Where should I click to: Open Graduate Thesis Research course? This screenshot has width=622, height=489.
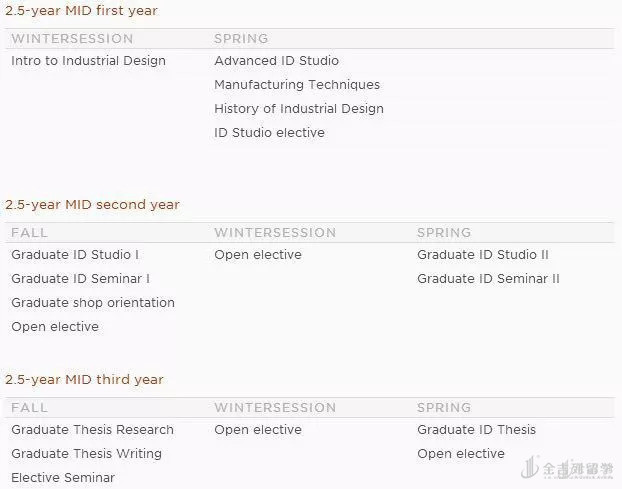coord(92,430)
